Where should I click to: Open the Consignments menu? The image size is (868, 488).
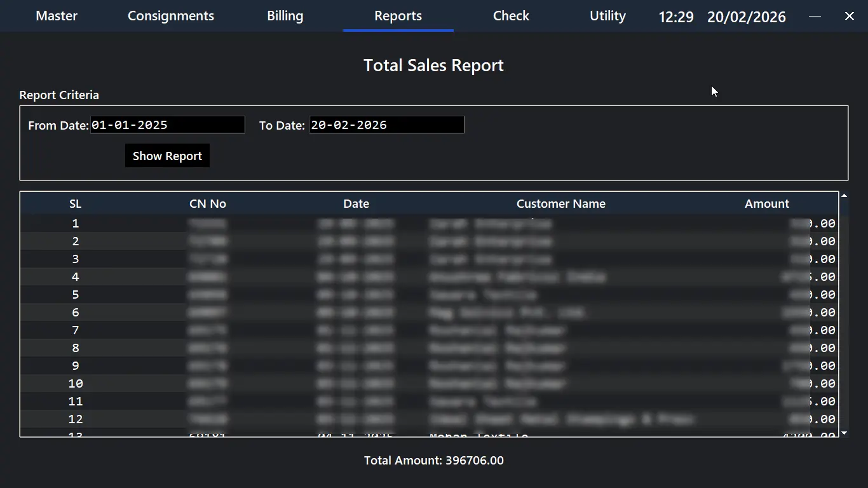pos(171,16)
